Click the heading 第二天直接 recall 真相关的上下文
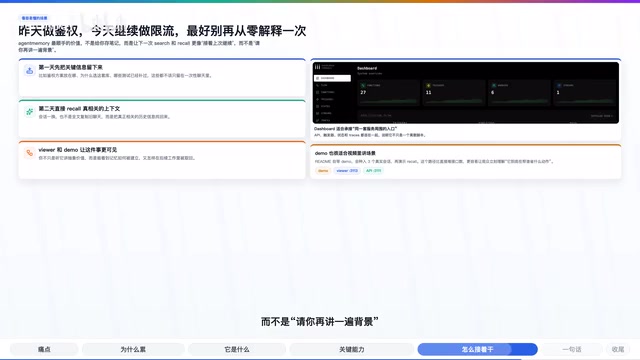 (79, 109)
